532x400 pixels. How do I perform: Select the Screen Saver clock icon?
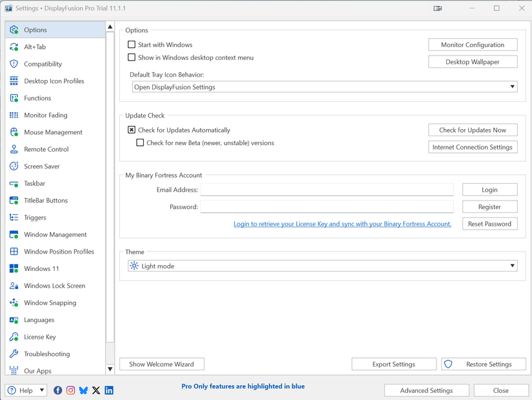pos(14,166)
